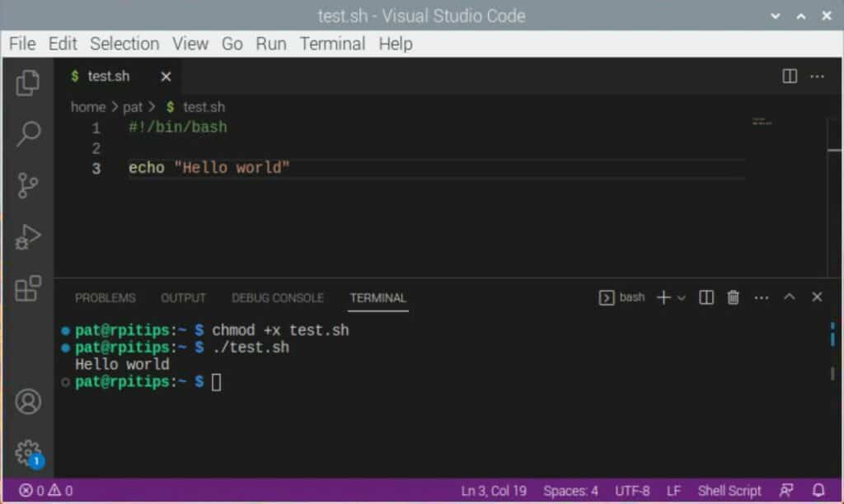Open the Manage gear icon

pos(28,453)
